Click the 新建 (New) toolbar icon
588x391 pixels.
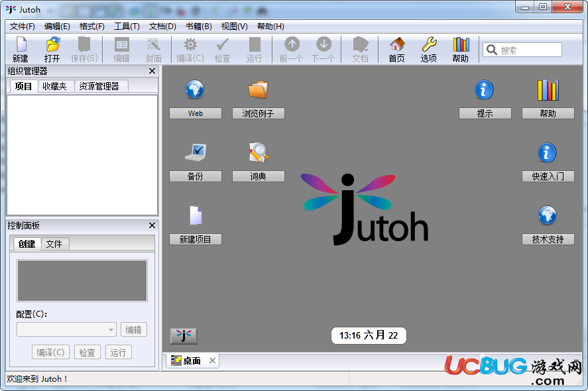[x=21, y=44]
